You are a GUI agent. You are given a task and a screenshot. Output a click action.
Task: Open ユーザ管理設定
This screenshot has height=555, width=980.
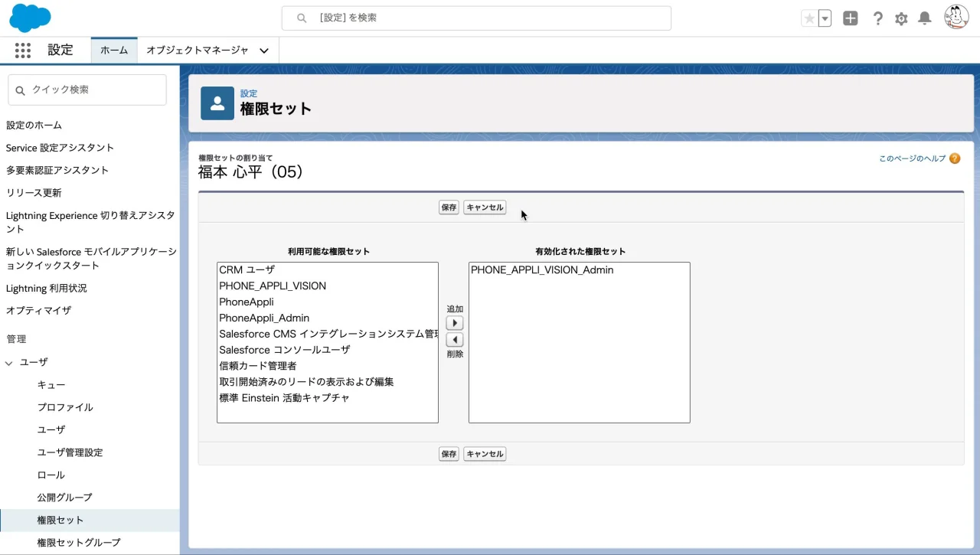click(70, 452)
